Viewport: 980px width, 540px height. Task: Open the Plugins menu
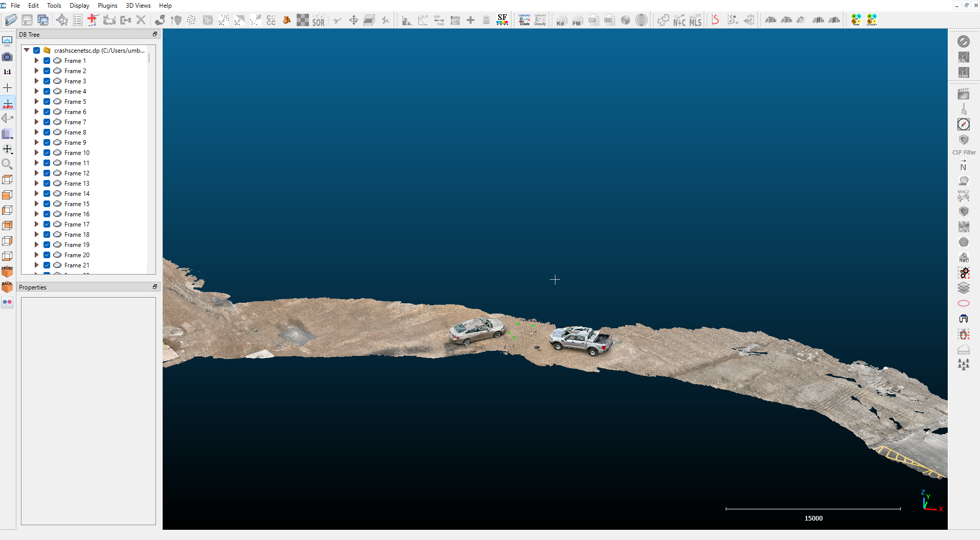click(x=107, y=6)
